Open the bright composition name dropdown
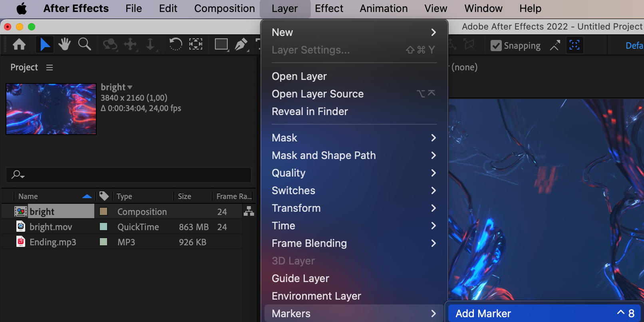Image resolution: width=644 pixels, height=322 pixels. click(x=130, y=87)
